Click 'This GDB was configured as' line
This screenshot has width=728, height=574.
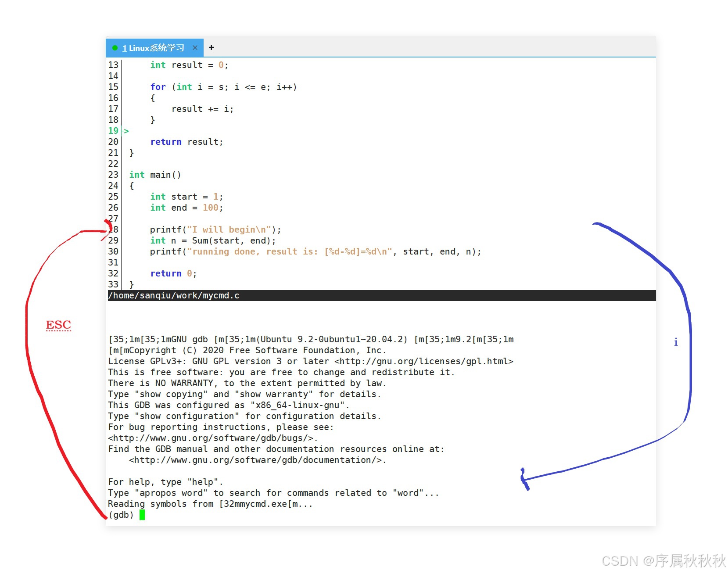229,405
